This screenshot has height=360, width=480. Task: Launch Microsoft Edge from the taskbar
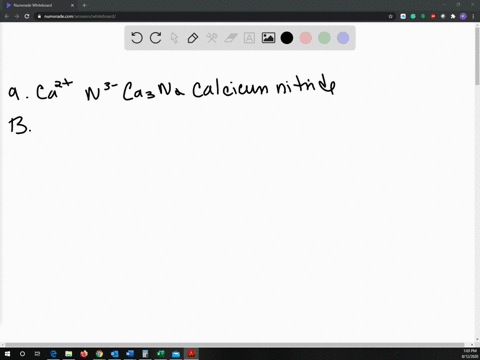point(53,354)
